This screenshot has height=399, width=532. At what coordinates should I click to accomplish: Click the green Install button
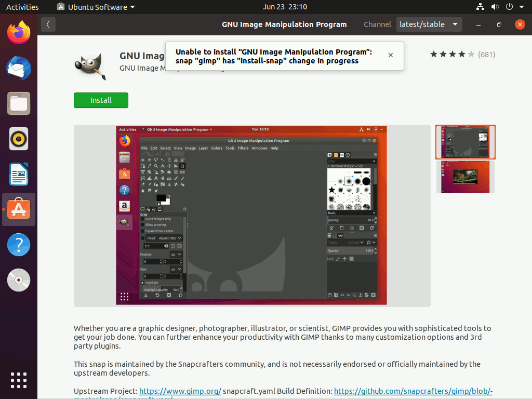pyautogui.click(x=101, y=100)
